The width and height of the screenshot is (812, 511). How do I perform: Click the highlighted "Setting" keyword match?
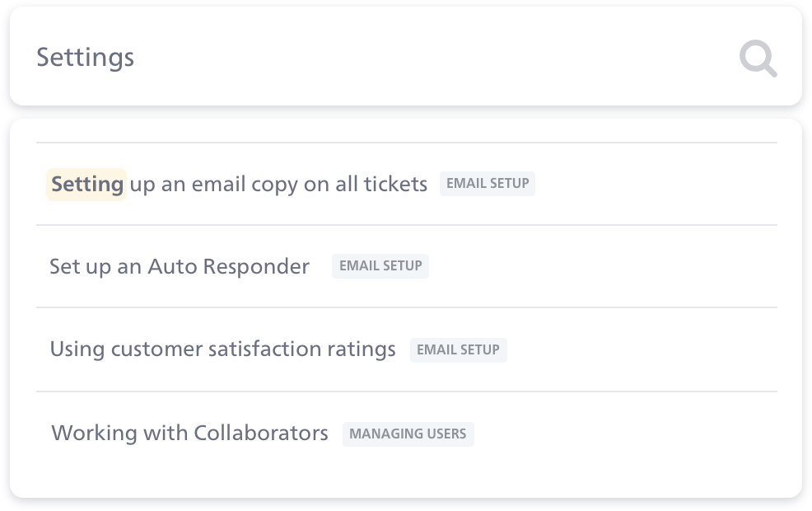86,184
